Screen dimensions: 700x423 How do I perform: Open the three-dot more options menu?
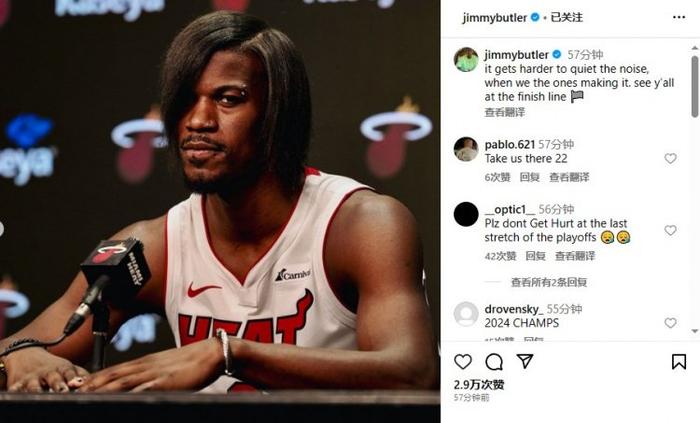(x=679, y=17)
